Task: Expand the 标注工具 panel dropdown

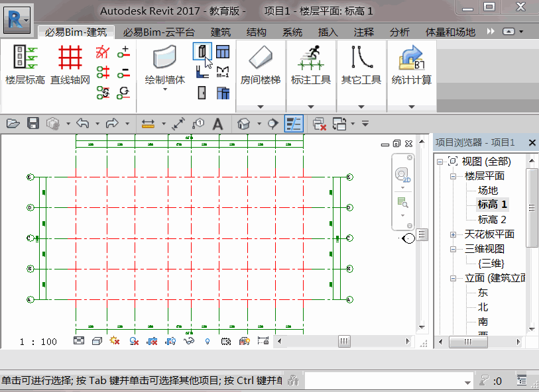Action: click(x=311, y=107)
